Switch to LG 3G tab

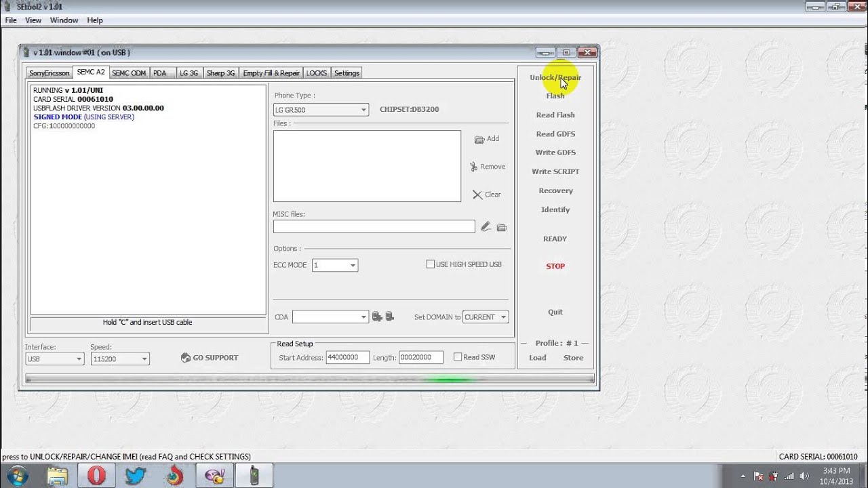tap(189, 73)
